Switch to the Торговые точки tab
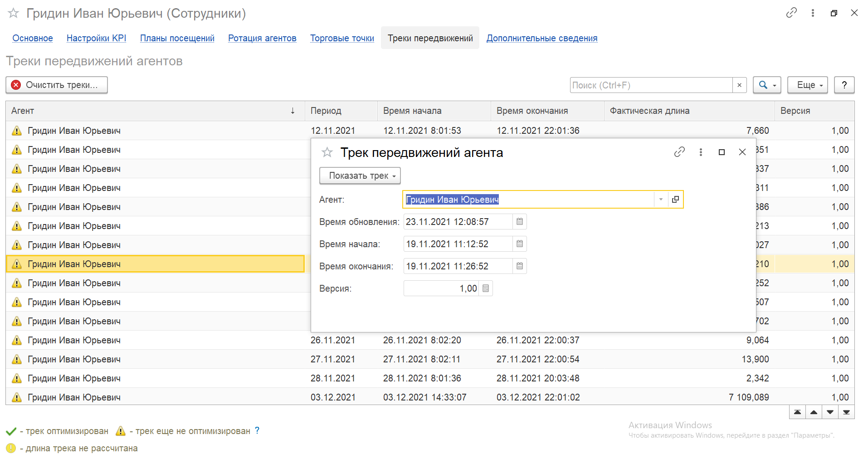Screen dimensions: 868x459 [x=342, y=38]
